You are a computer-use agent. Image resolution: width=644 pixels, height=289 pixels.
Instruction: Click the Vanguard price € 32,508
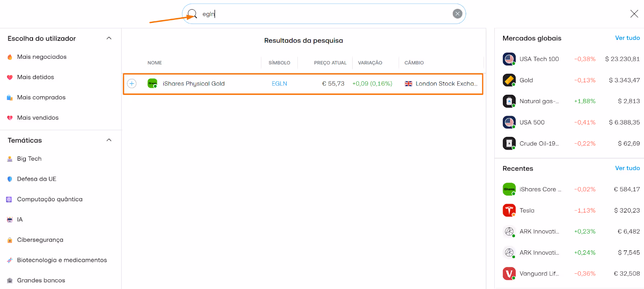pos(627,274)
